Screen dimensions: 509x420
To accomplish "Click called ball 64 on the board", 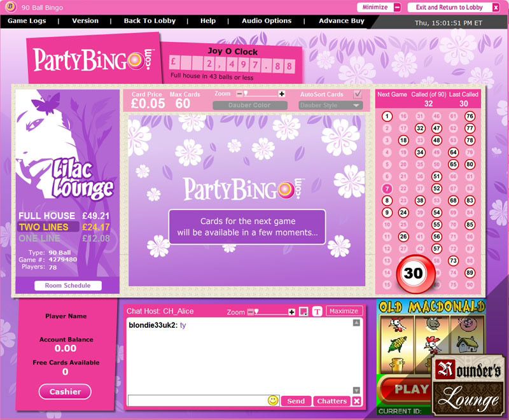I will point(453,152).
